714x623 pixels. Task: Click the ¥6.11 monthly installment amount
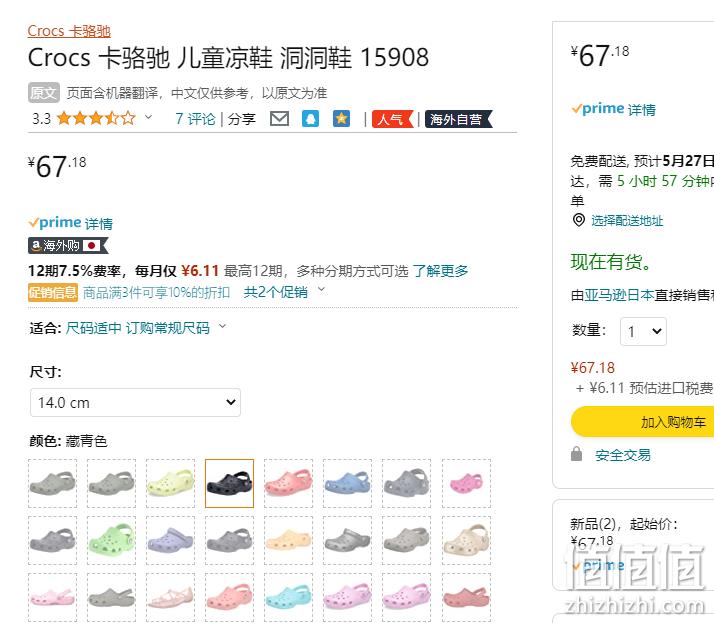[x=200, y=271]
